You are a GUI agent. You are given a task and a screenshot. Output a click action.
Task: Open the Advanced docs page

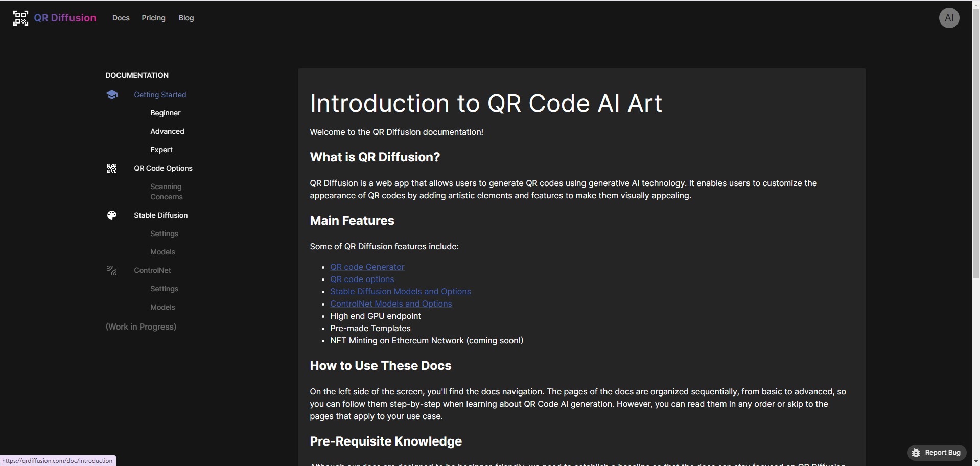pos(167,131)
